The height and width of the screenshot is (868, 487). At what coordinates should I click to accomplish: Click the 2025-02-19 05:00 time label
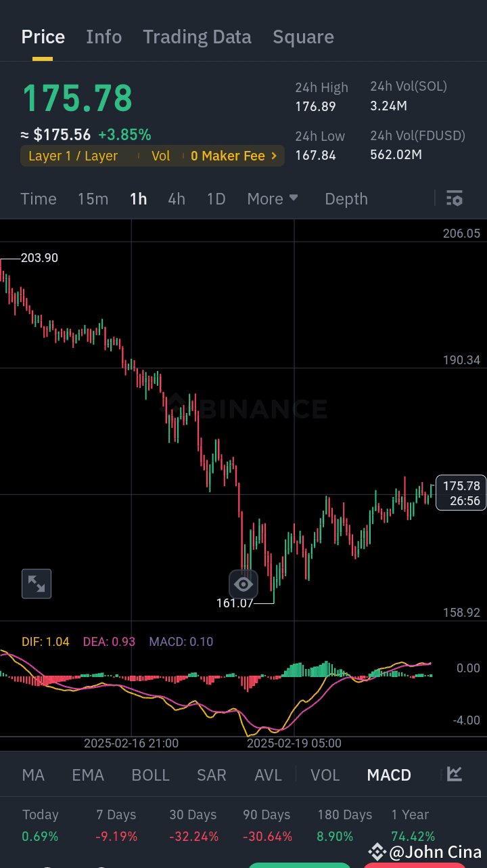pos(294,743)
